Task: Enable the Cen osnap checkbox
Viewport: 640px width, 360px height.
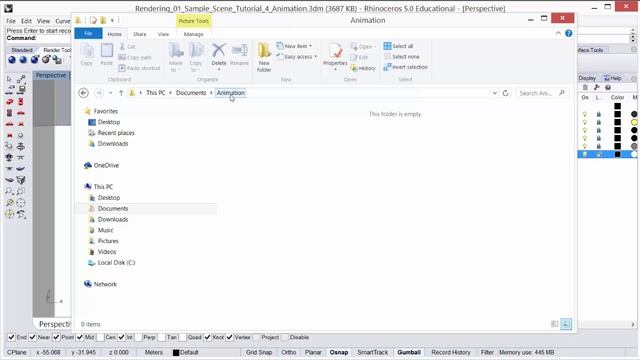Action: pyautogui.click(x=100, y=337)
